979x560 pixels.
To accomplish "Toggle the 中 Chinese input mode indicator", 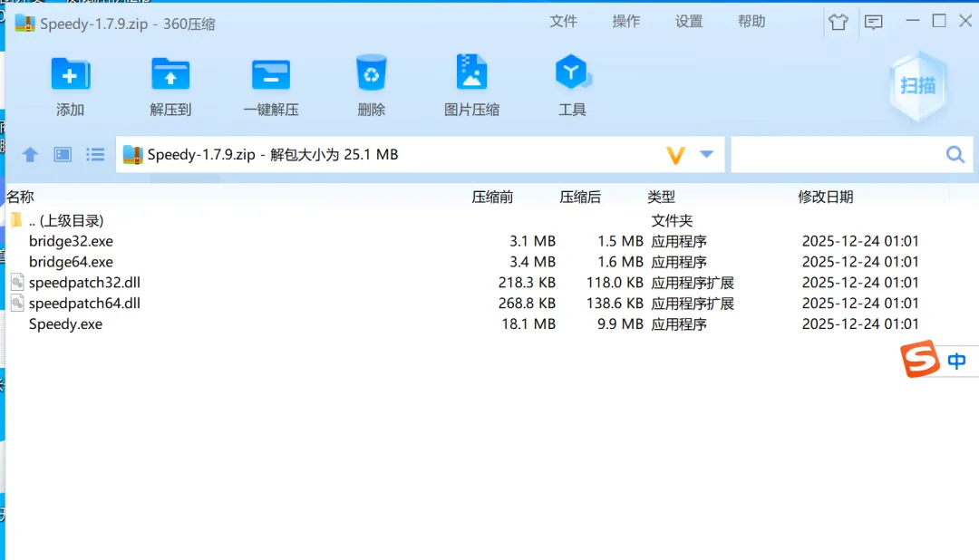I will click(x=956, y=361).
